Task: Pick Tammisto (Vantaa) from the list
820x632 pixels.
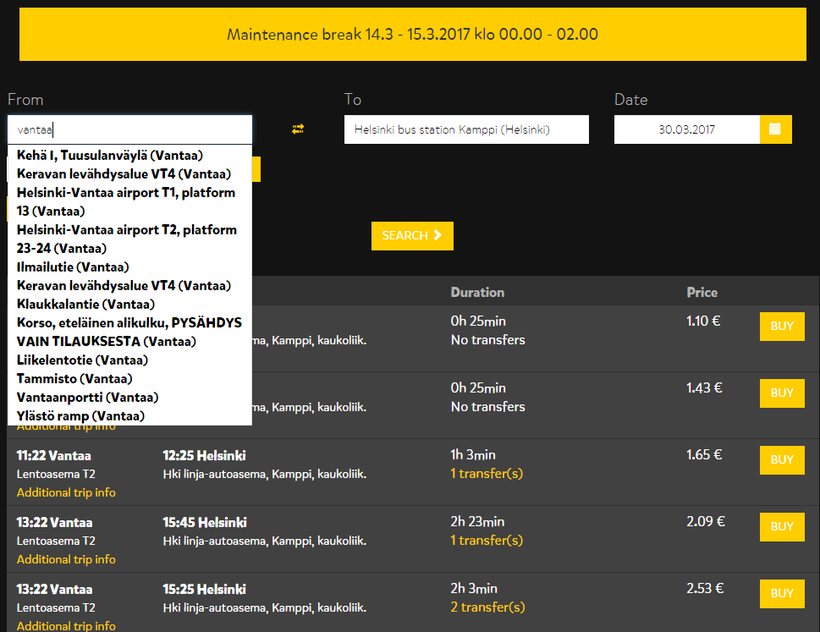Action: (74, 379)
